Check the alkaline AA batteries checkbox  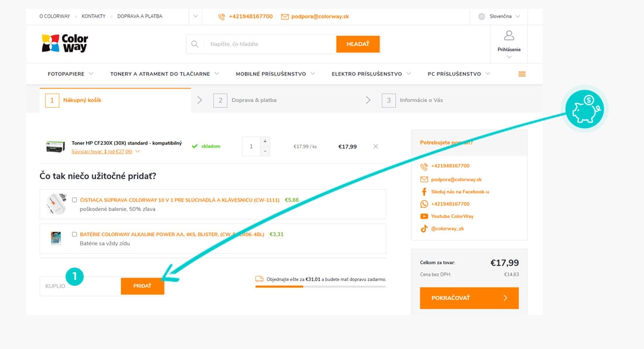[x=74, y=234]
